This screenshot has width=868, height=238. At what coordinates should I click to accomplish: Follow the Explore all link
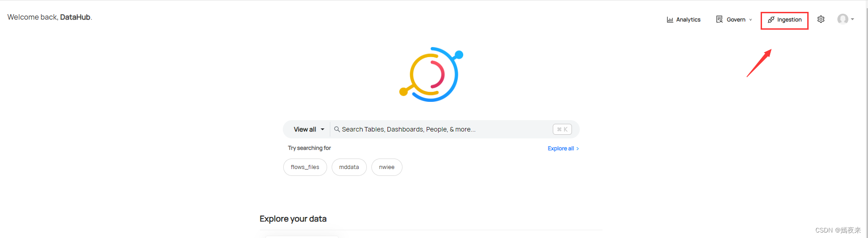[x=563, y=148]
